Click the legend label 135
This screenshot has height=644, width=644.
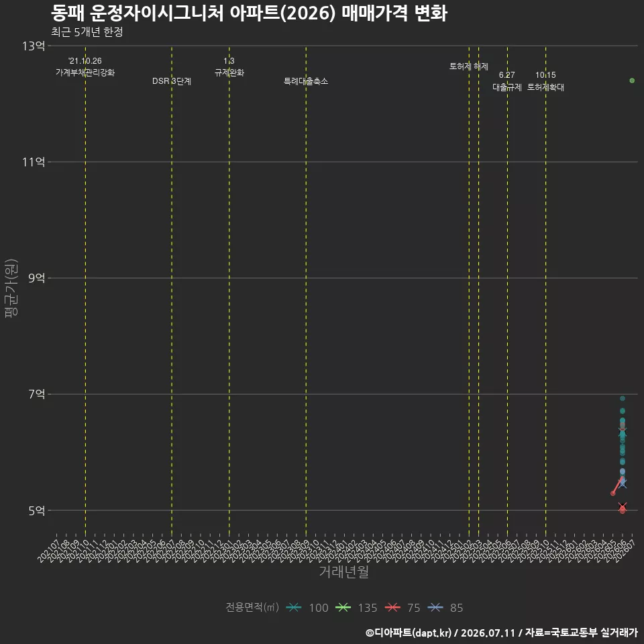point(368,608)
